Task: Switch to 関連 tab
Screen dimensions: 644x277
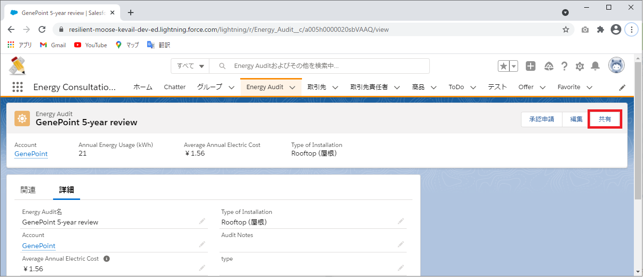Action: [x=28, y=190]
